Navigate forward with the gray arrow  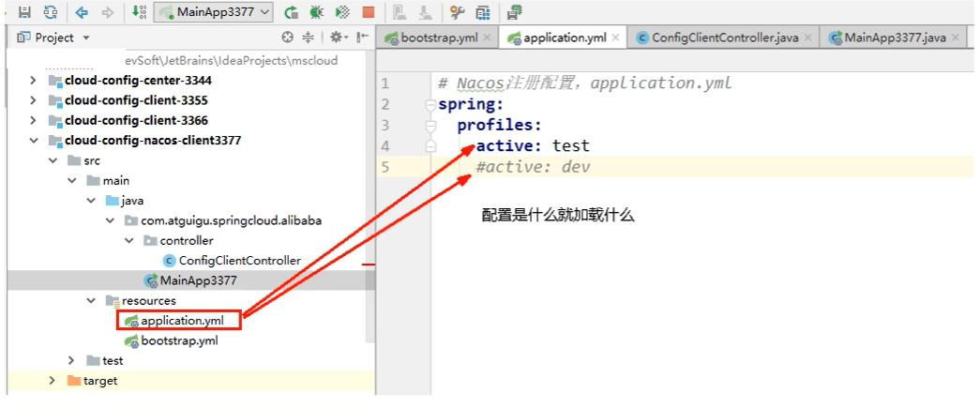108,11
